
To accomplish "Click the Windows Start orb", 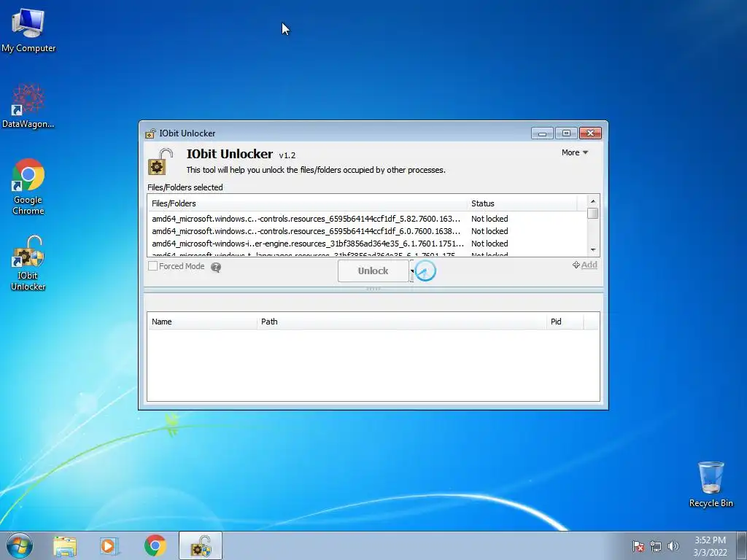I will 20,545.
